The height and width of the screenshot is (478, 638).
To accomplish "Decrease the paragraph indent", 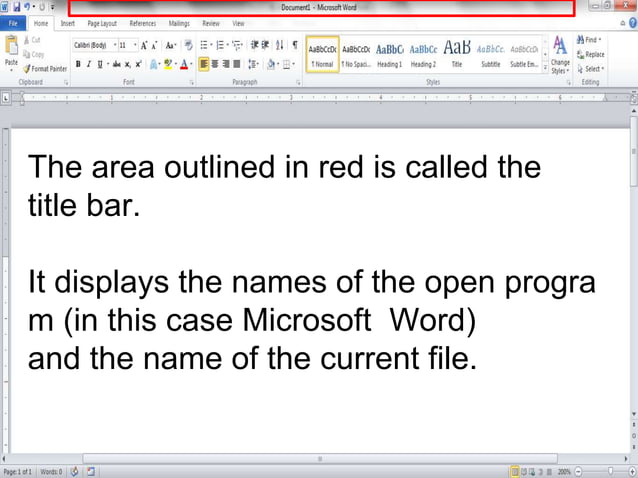I will (255, 45).
